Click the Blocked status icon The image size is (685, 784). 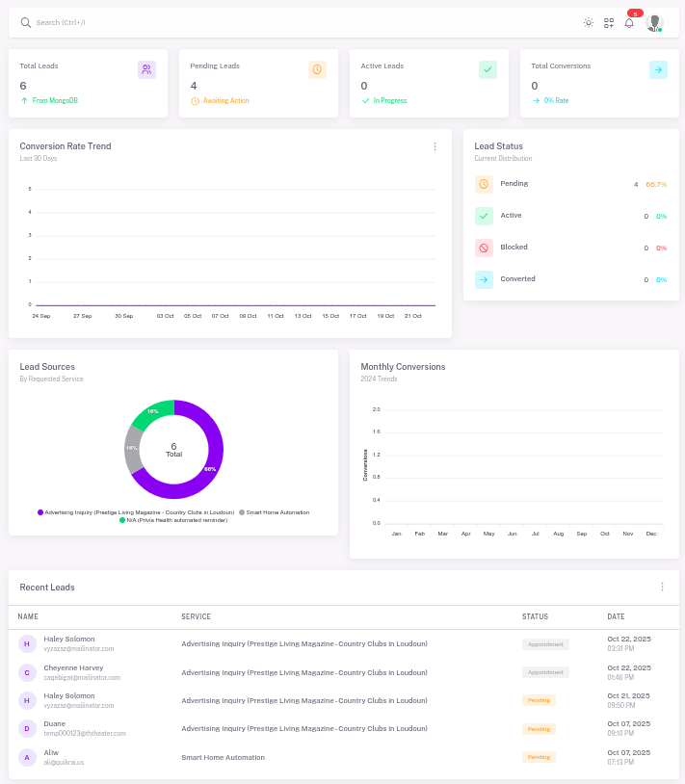tap(484, 248)
